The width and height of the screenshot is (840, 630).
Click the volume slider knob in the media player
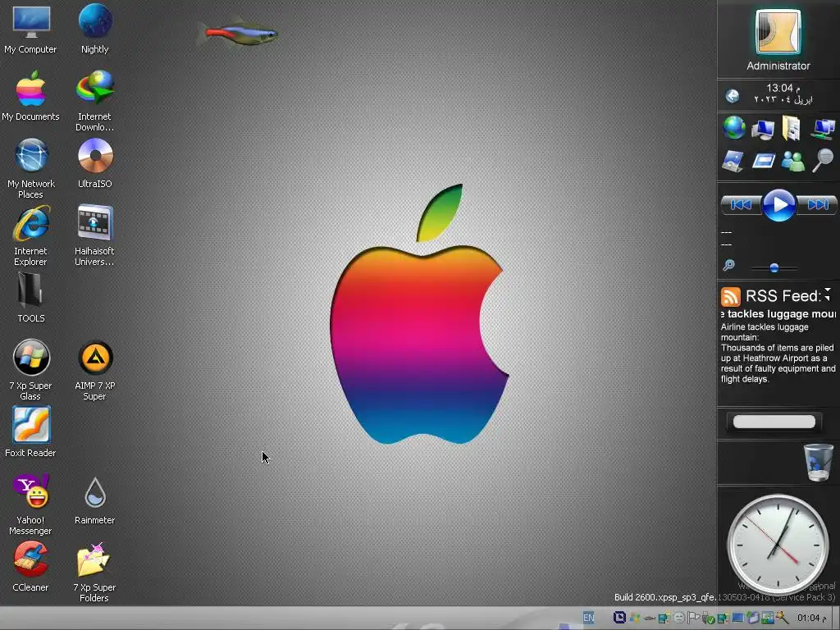(774, 268)
